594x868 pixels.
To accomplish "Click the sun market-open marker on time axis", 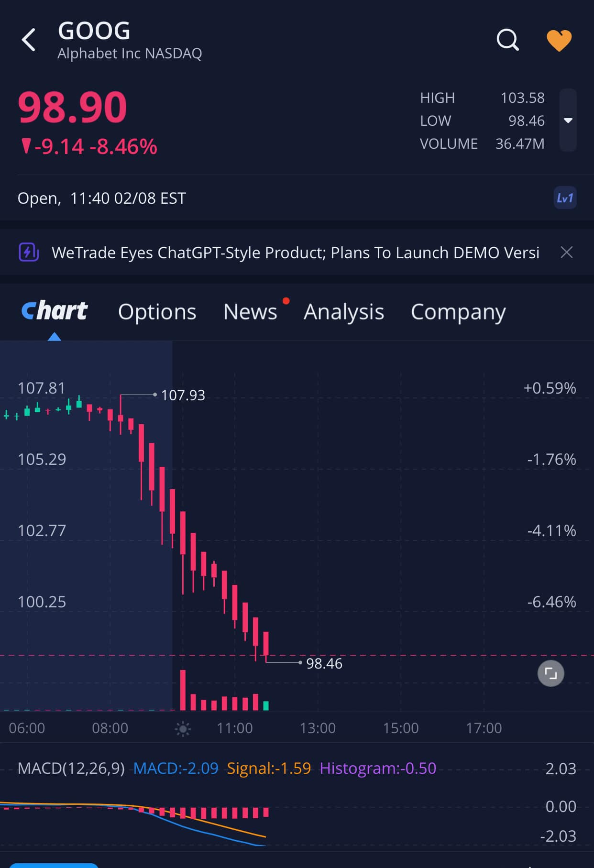I will pyautogui.click(x=183, y=729).
